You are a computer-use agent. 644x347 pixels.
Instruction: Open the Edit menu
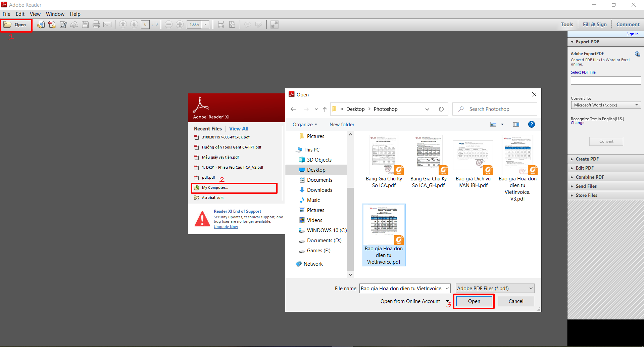20,14
